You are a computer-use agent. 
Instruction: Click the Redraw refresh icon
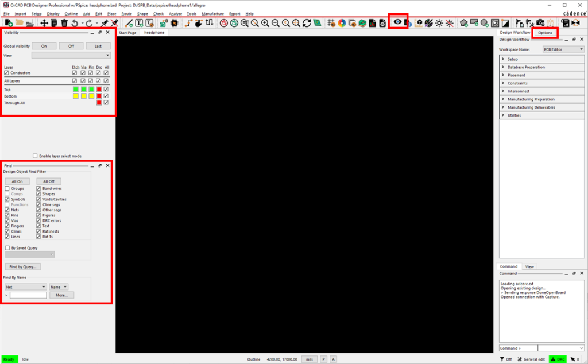click(307, 23)
